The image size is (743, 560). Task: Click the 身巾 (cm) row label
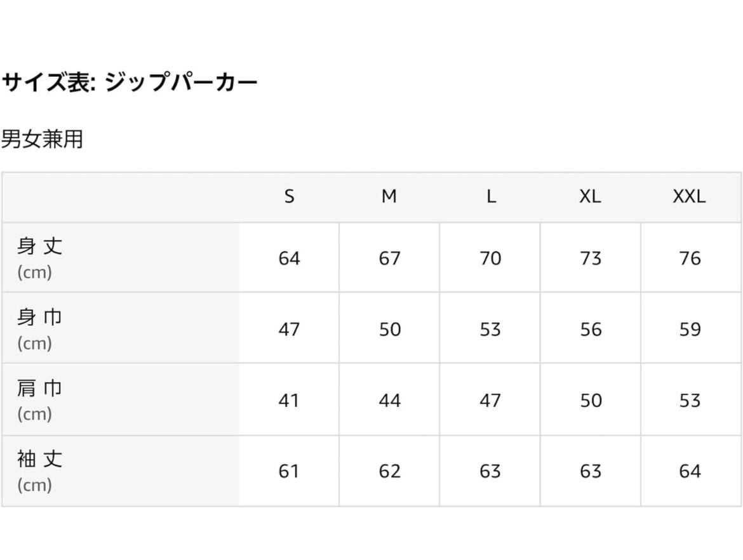[40, 329]
